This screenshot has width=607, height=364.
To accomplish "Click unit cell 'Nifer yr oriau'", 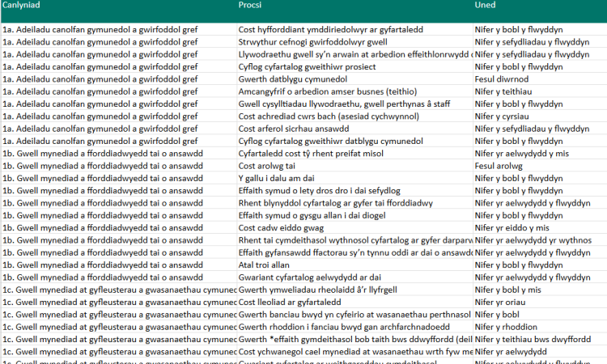I will (540, 302).
